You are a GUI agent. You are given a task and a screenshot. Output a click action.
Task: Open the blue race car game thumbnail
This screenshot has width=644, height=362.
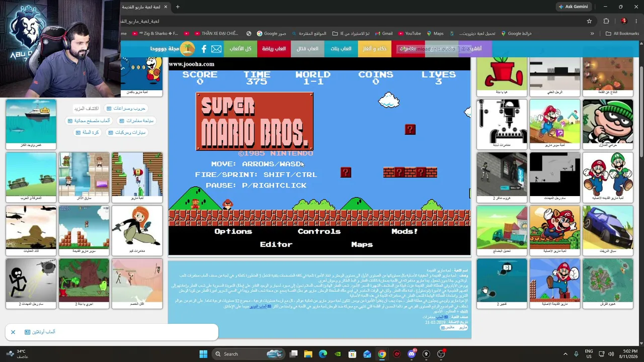[x=608, y=230]
